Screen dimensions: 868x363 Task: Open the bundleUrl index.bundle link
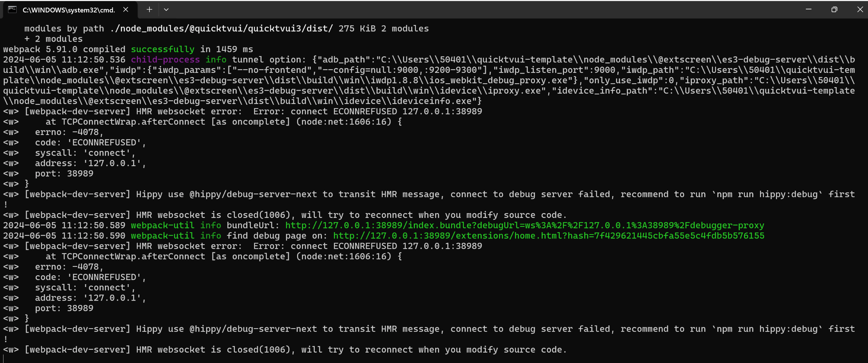(x=525, y=226)
